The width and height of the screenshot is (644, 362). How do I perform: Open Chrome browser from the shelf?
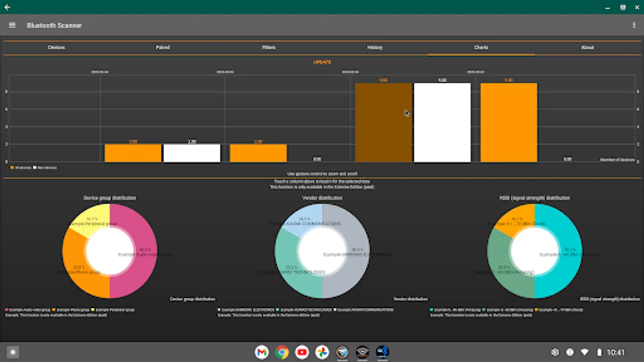click(282, 352)
